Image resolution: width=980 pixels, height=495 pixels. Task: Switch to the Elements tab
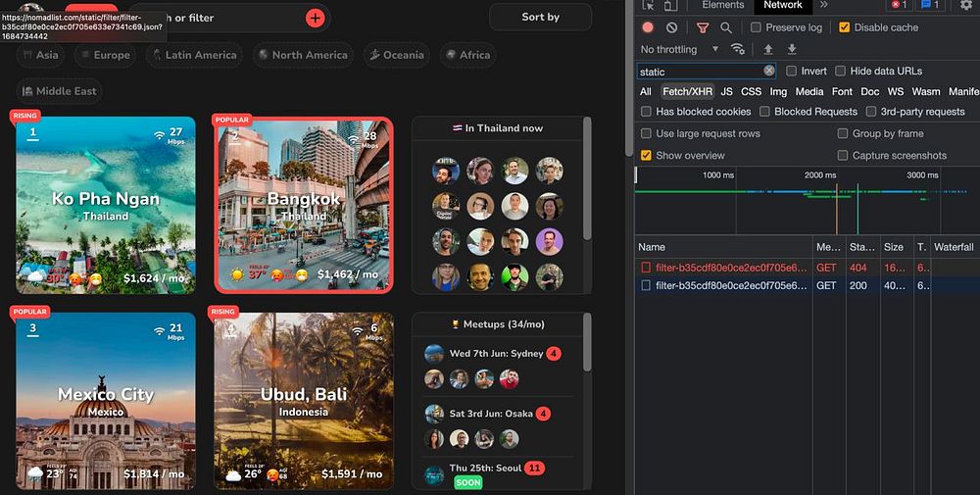point(722,5)
